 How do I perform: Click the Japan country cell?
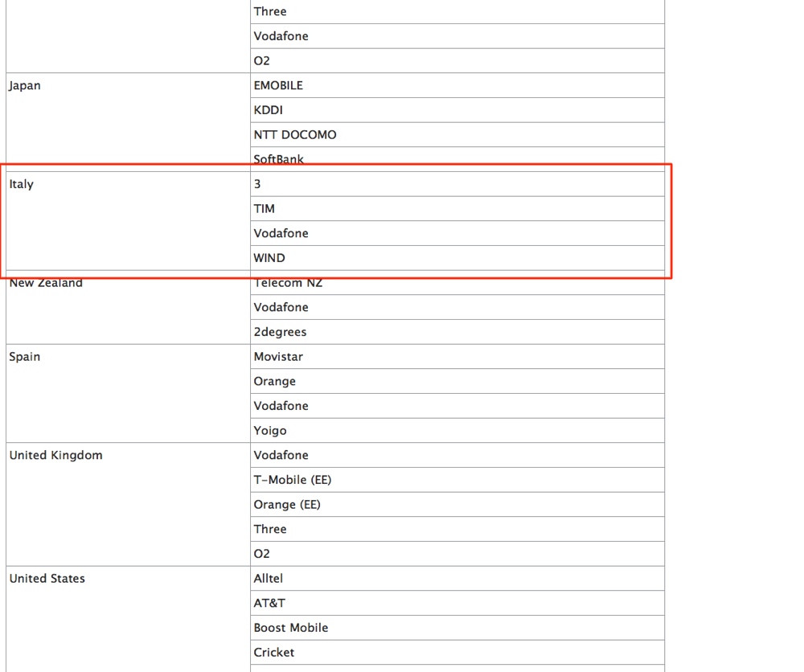point(25,86)
